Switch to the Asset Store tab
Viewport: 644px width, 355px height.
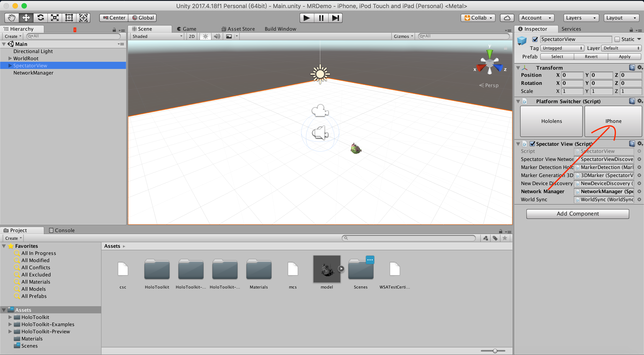[238, 29]
